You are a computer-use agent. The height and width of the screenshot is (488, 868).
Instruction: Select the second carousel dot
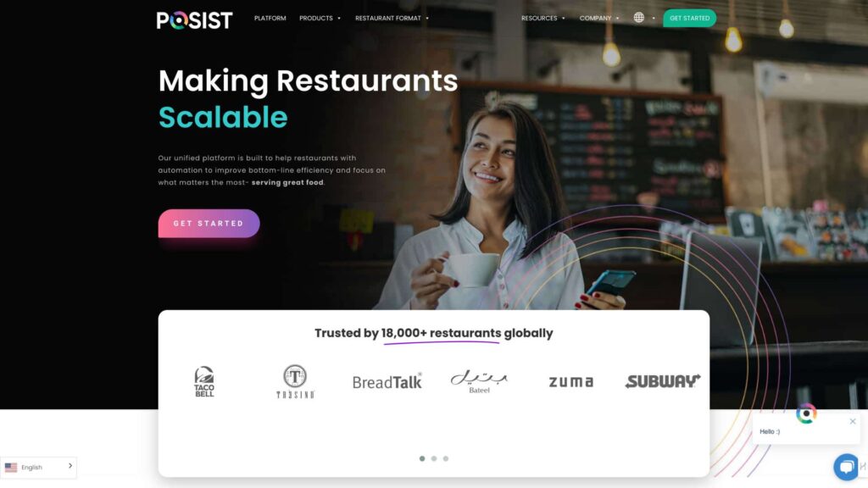tap(434, 458)
